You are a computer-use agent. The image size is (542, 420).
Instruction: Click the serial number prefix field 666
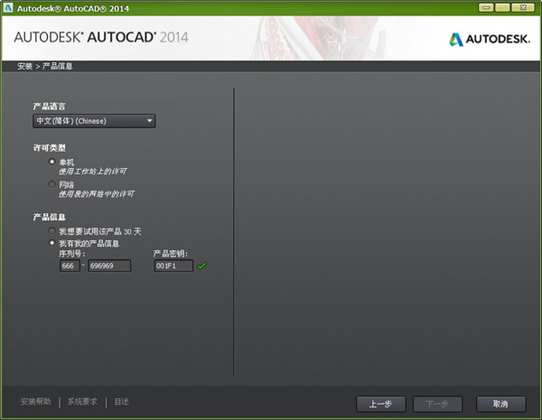pos(69,265)
